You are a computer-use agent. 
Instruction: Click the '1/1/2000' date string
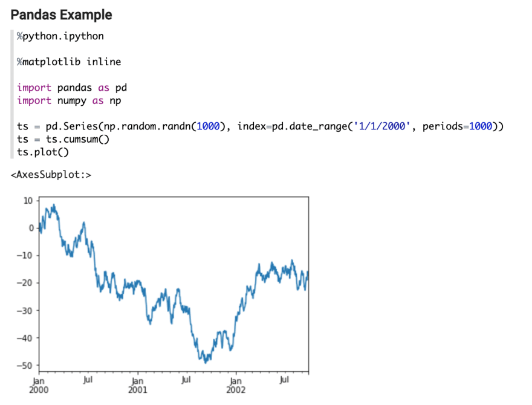tap(381, 126)
